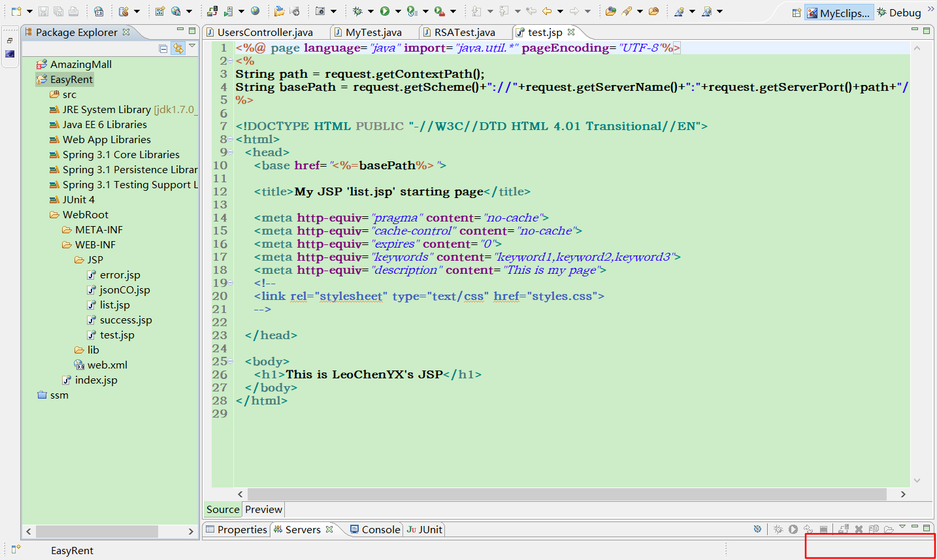Image resolution: width=937 pixels, height=560 pixels.
Task: Select the src folder
Action: coord(63,94)
